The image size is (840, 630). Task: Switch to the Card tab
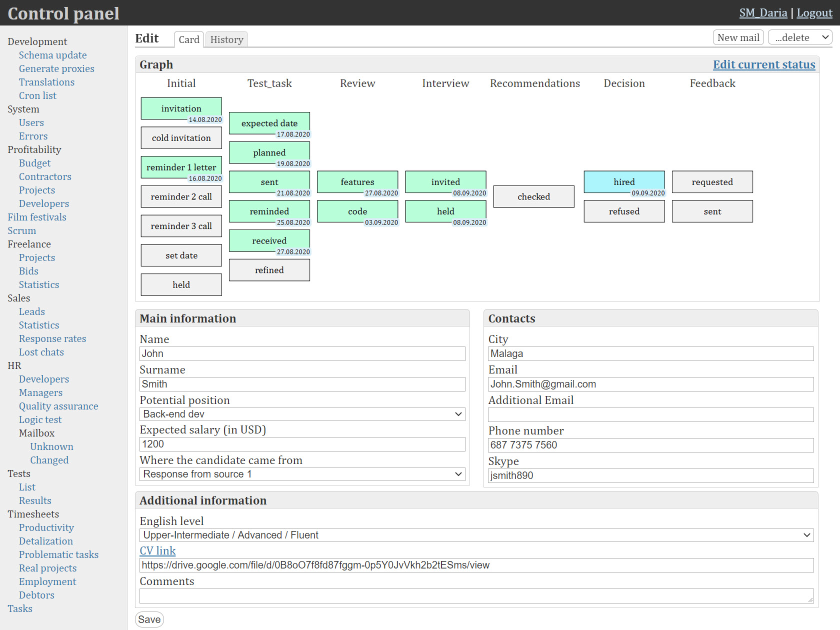188,39
